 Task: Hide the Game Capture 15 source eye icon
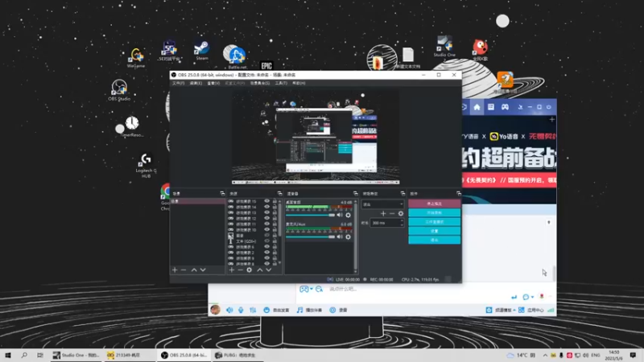(267, 201)
